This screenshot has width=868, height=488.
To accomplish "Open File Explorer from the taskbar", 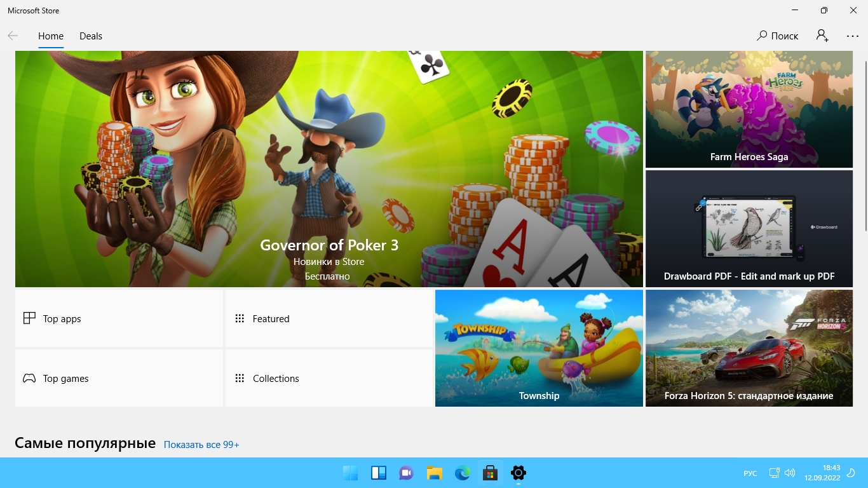I will pos(435,473).
